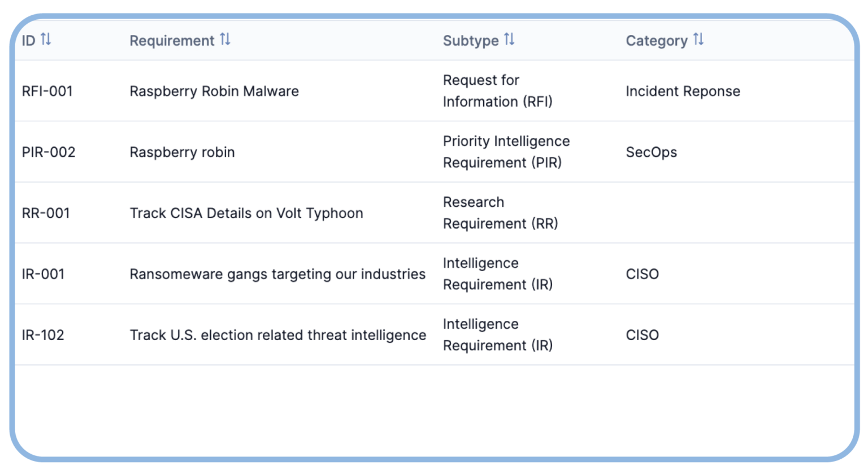Viewport: 868px width, 474px height.
Task: Click the downward sort arrow on Requirement
Action: pyautogui.click(x=229, y=40)
